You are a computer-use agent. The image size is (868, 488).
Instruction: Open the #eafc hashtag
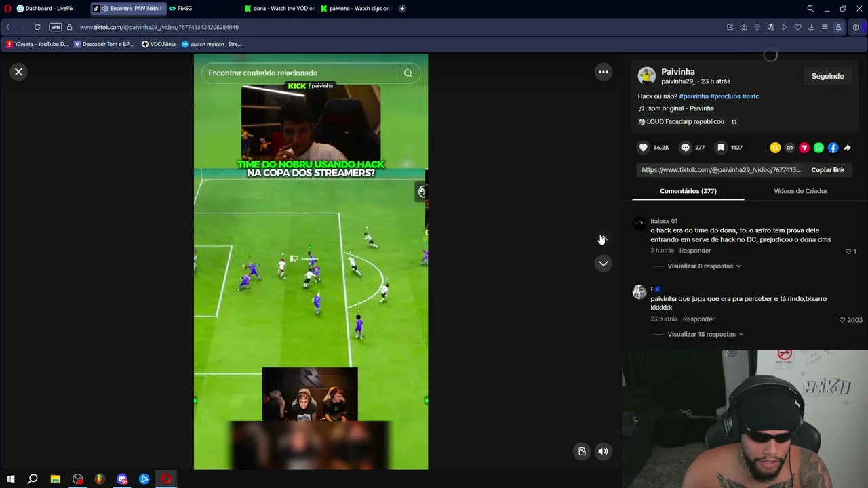pos(751,96)
